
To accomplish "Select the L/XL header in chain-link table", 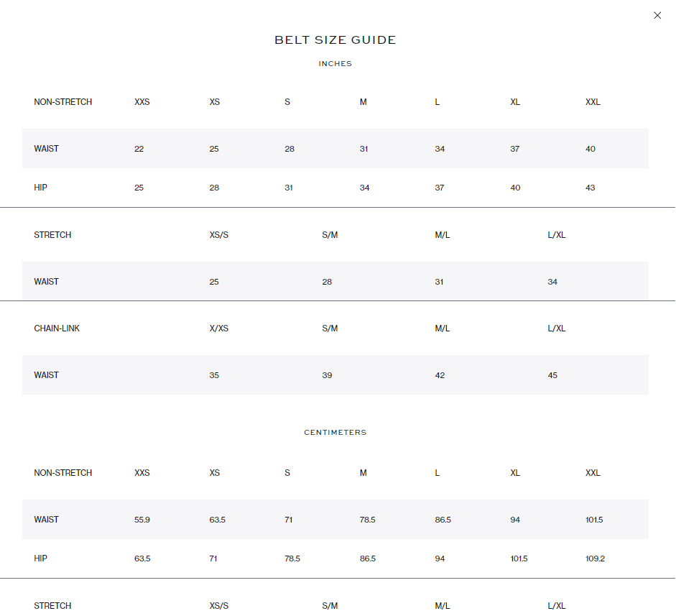I will point(557,328).
